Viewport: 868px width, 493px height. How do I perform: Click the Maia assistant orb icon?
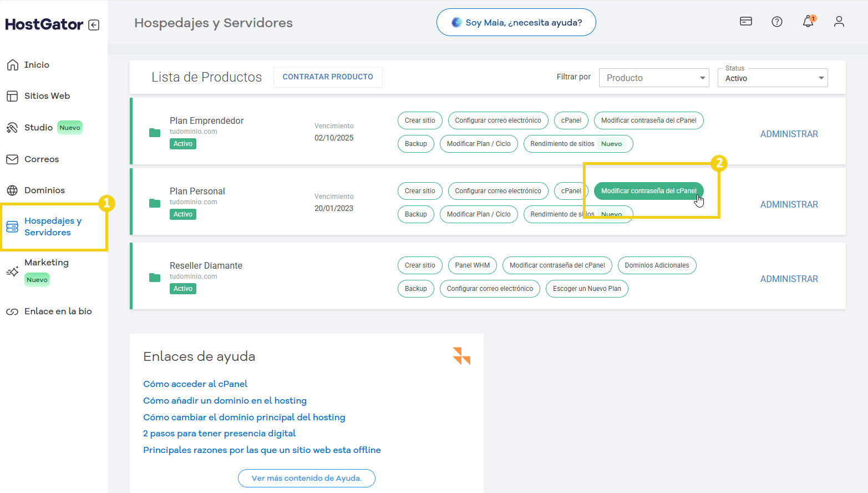point(456,22)
